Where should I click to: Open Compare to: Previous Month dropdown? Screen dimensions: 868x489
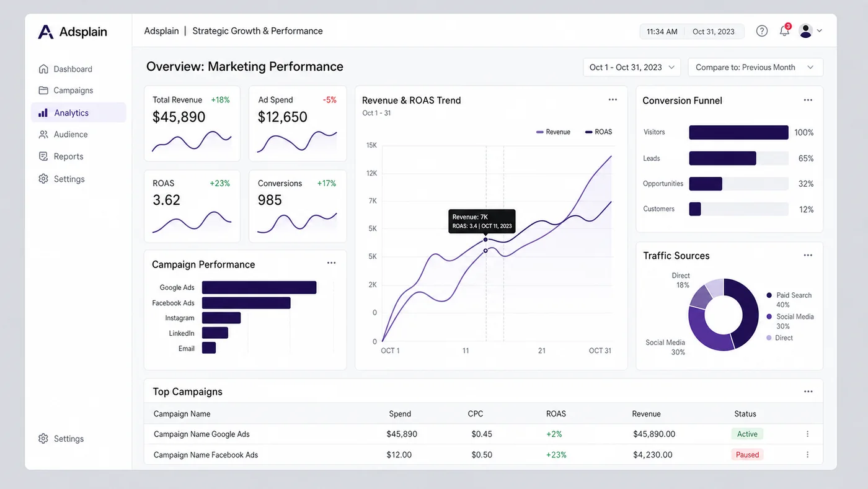[x=755, y=67]
